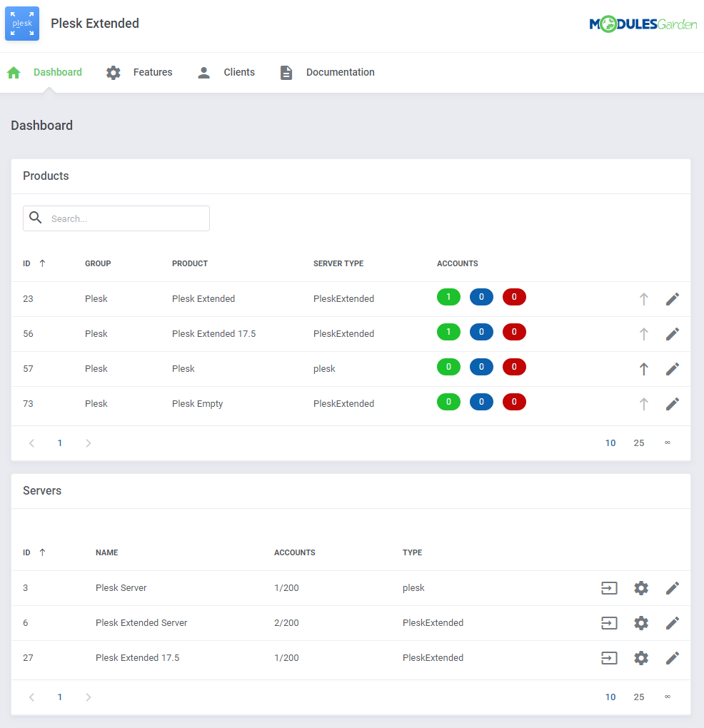Edit Plesk Extended 17.5 product
This screenshot has width=704, height=728.
673,334
